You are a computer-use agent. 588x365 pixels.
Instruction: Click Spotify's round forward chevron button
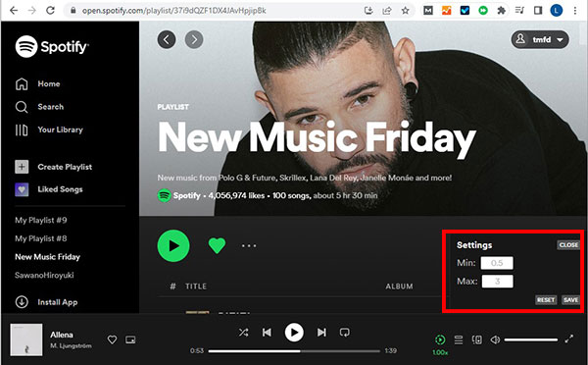194,39
